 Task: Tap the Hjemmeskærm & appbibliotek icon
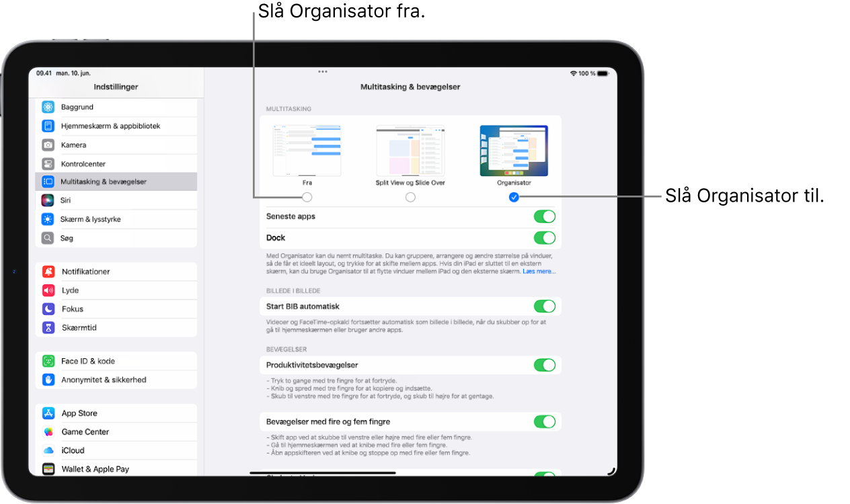tap(48, 126)
